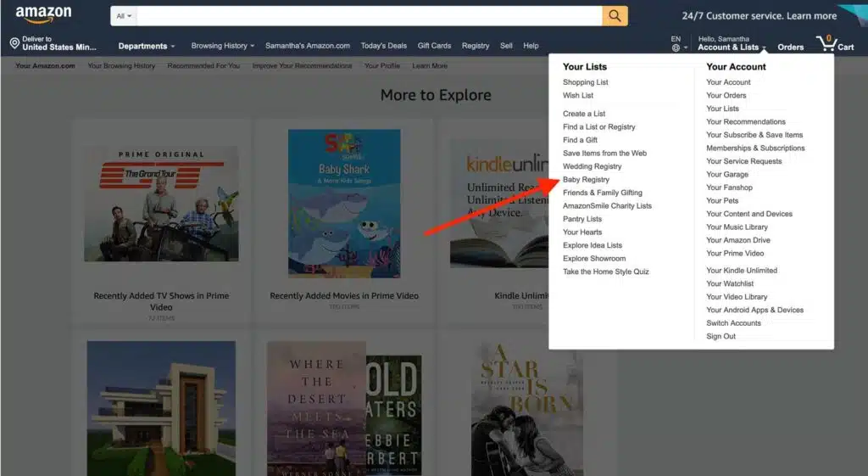The height and width of the screenshot is (476, 868).
Task: Click the language globe icon
Action: 676,48
